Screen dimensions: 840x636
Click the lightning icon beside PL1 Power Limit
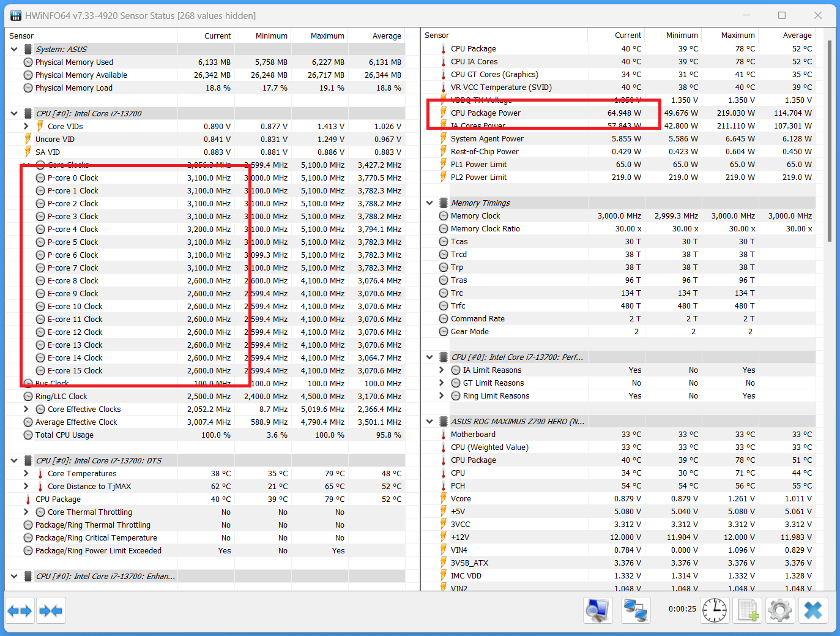pyautogui.click(x=444, y=164)
